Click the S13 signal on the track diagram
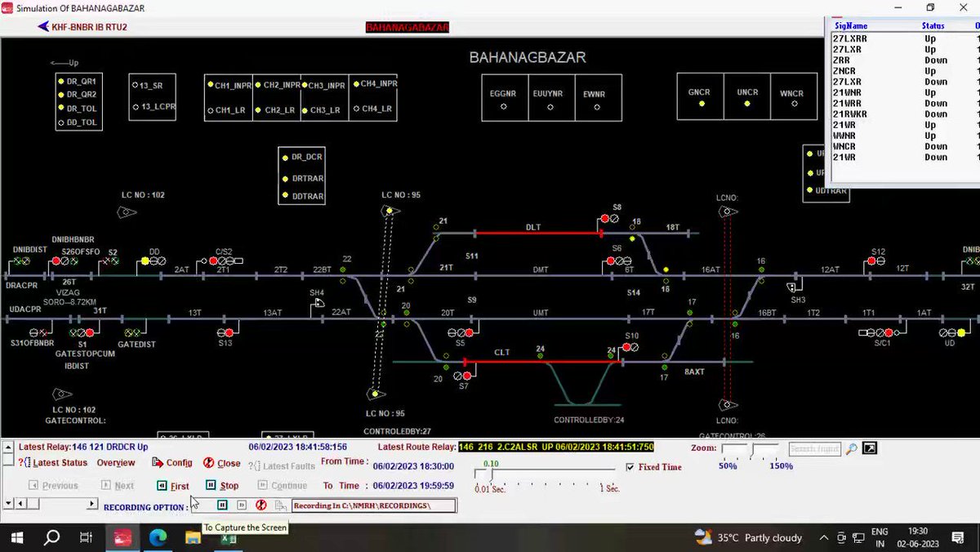The width and height of the screenshot is (980, 552). (224, 332)
